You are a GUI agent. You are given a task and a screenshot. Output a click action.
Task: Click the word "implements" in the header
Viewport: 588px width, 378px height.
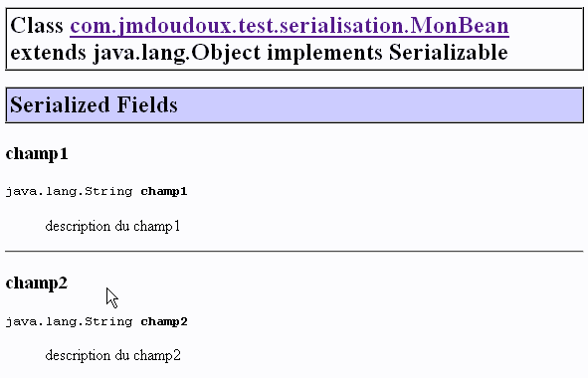pyautogui.click(x=324, y=53)
